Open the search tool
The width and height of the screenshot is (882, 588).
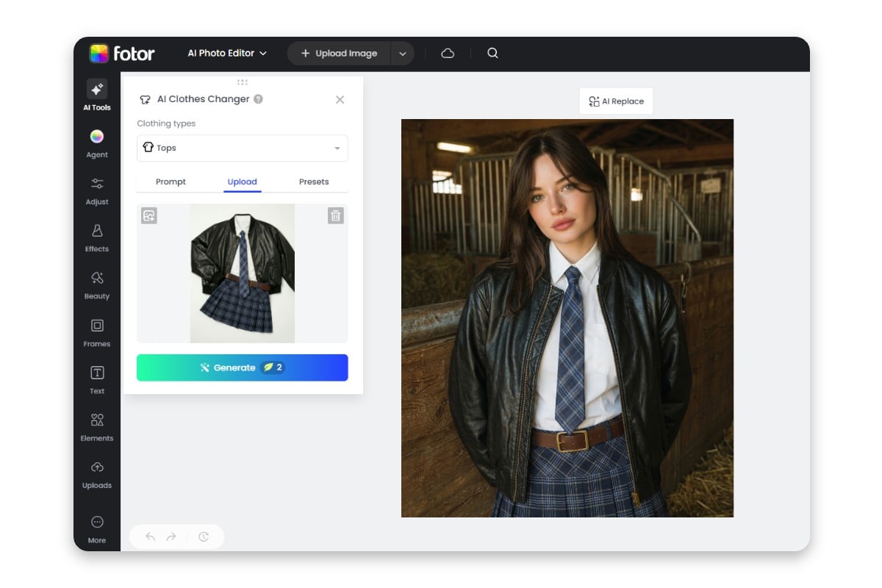(x=492, y=53)
